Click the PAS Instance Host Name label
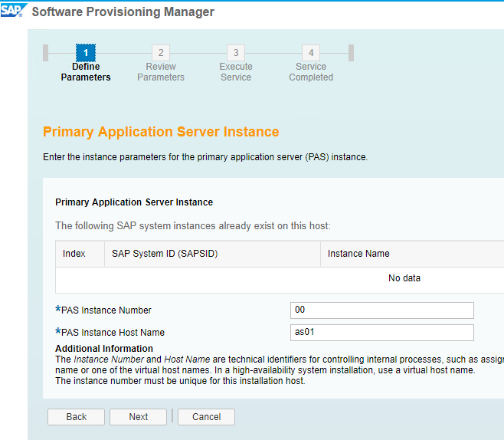This screenshot has width=504, height=440. (x=113, y=333)
